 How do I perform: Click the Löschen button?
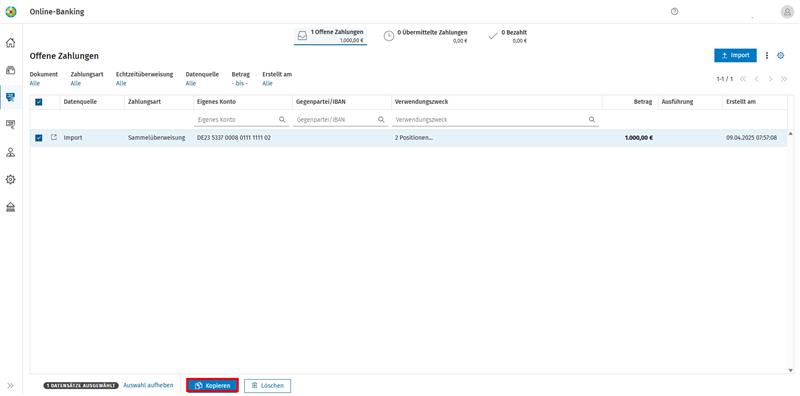pos(267,386)
